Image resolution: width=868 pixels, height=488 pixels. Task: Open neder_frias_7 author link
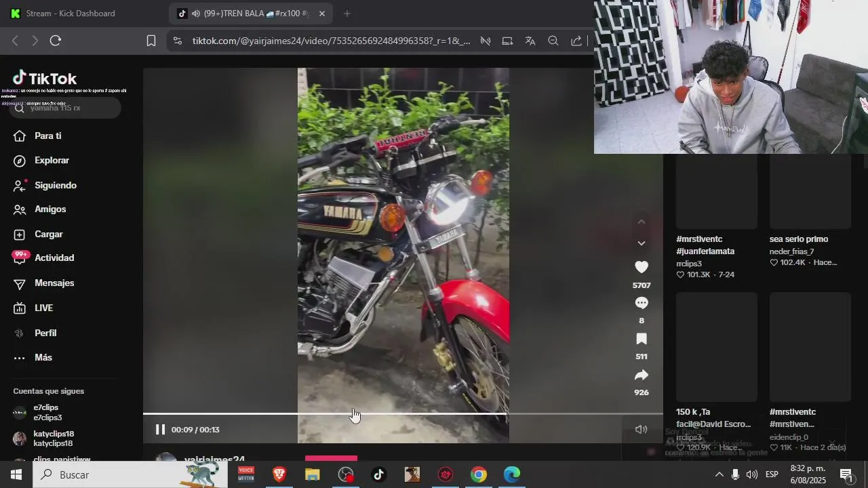click(791, 251)
